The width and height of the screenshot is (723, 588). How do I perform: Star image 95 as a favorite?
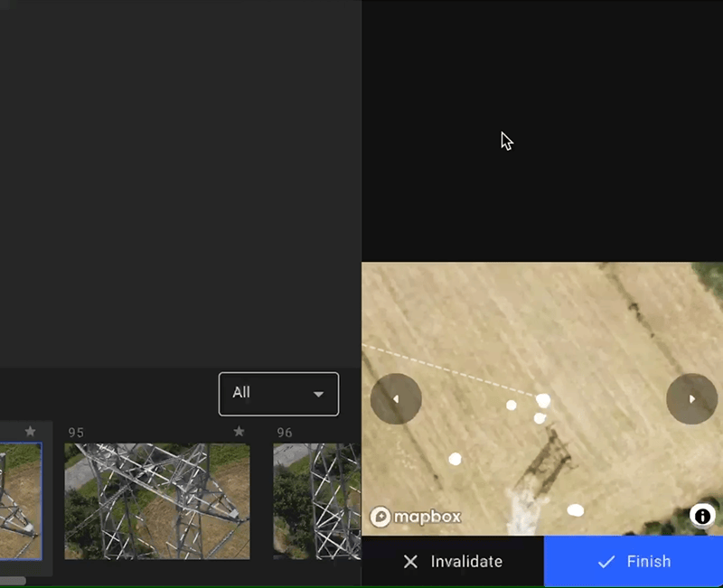(239, 432)
